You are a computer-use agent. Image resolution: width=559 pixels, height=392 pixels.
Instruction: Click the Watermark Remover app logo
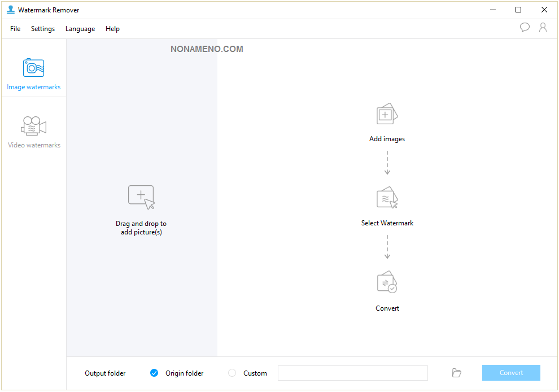[10, 10]
